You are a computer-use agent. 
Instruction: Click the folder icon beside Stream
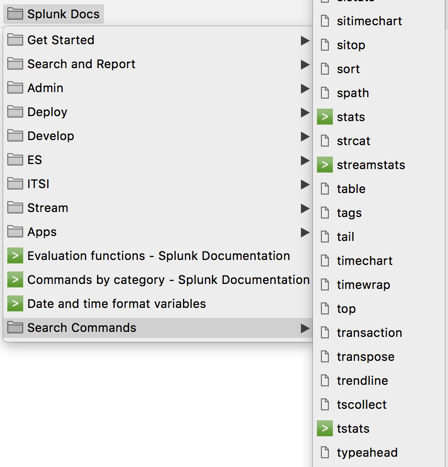(15, 208)
